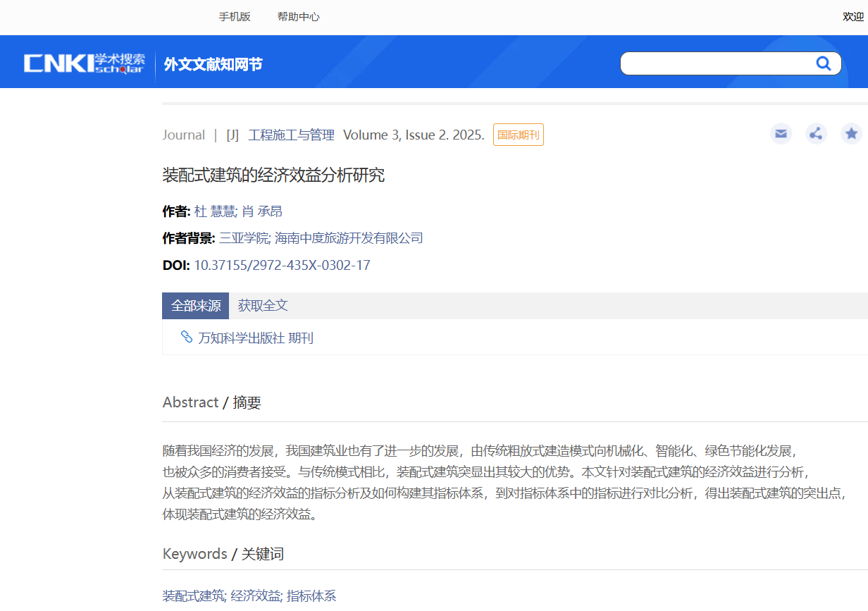The width and height of the screenshot is (868, 611).
Task: Click keyword 装配式建筑
Action: [193, 596]
